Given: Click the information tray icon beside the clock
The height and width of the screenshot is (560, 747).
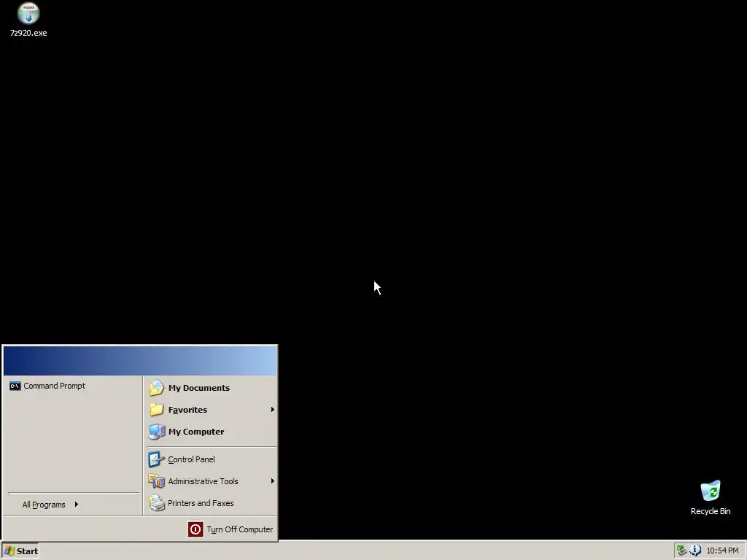Looking at the screenshot, I should (x=695, y=551).
